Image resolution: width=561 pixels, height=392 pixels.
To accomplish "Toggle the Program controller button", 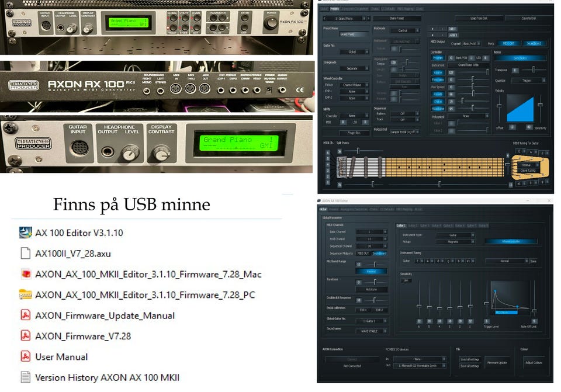I will (438, 58).
